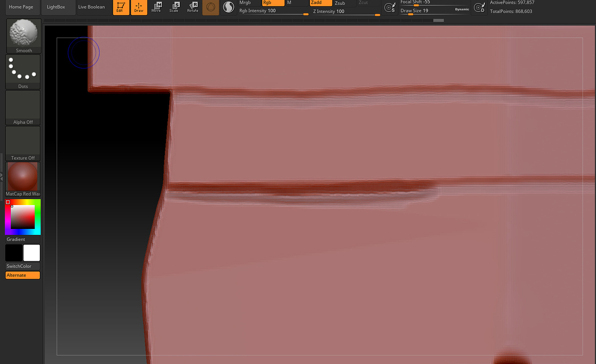Pick a color in the color picker

[x=23, y=217]
